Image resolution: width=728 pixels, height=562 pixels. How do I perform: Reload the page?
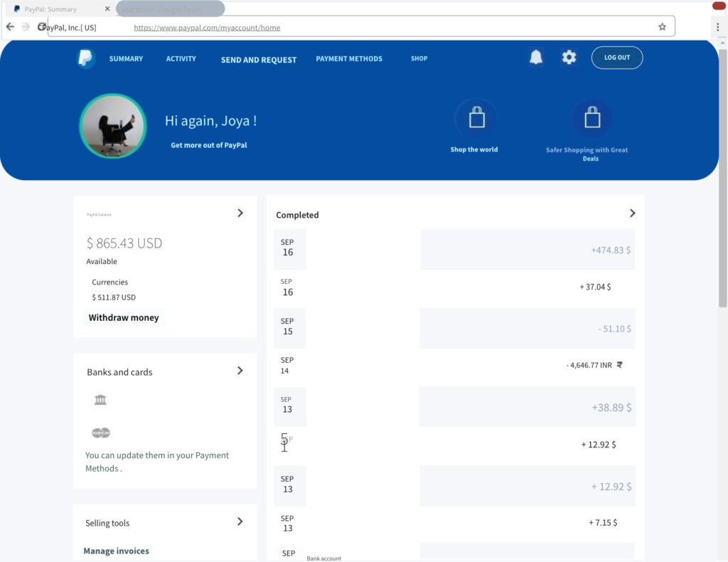point(42,27)
